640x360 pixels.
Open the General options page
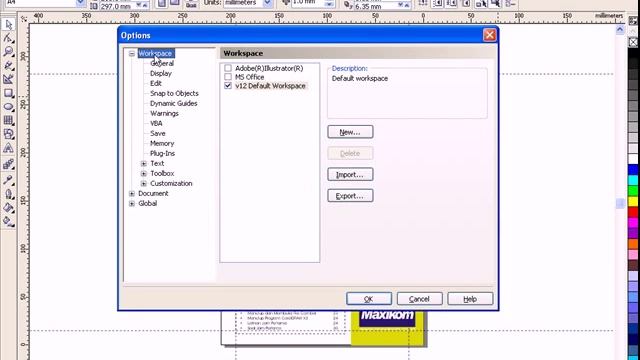(162, 63)
